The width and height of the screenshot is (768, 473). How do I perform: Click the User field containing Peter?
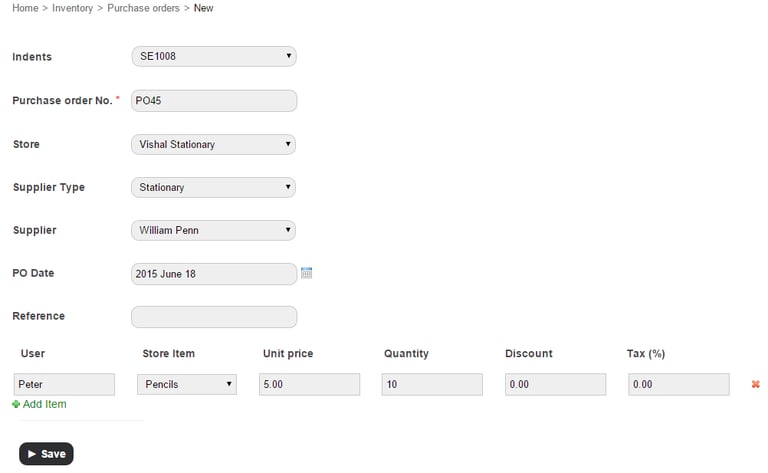[x=64, y=384]
